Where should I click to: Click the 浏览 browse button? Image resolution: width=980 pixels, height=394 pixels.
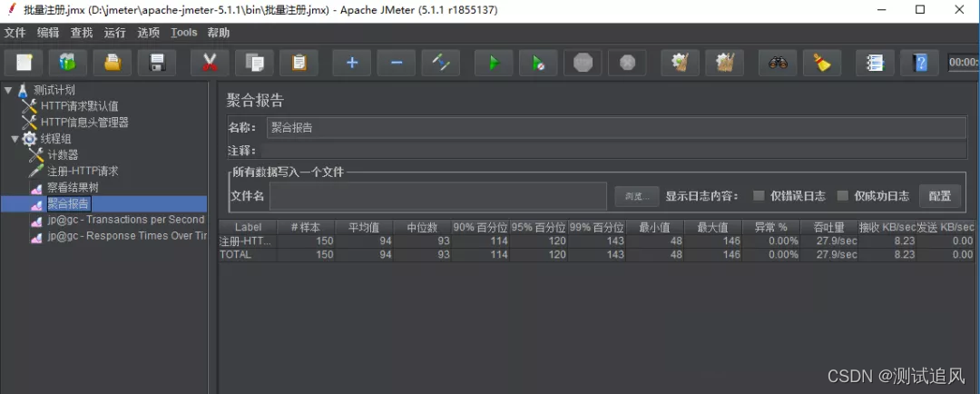click(637, 196)
